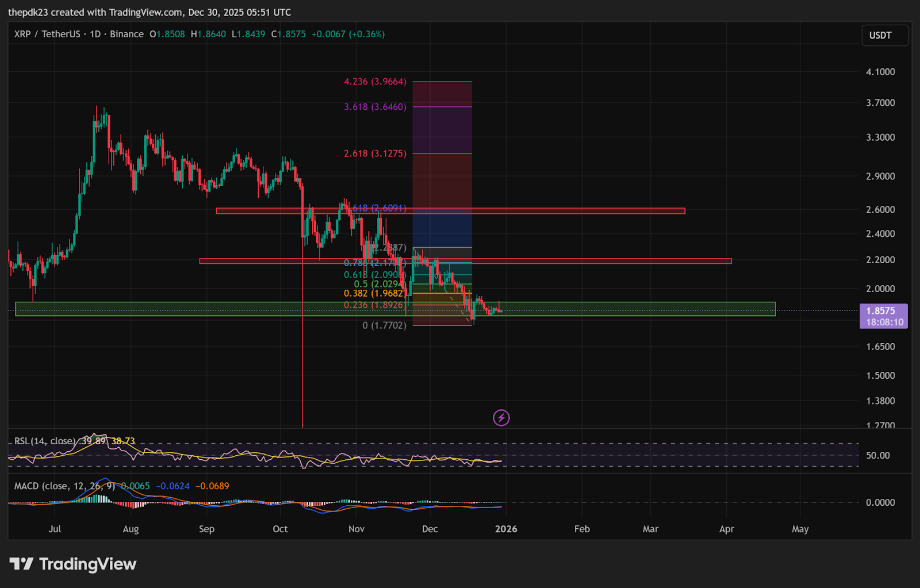This screenshot has width=920, height=588.
Task: Click the 50.00 RSI scale label
Action: point(877,455)
